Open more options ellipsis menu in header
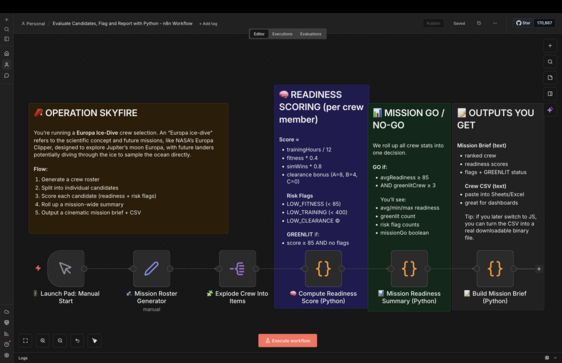562x363 pixels. (x=495, y=23)
